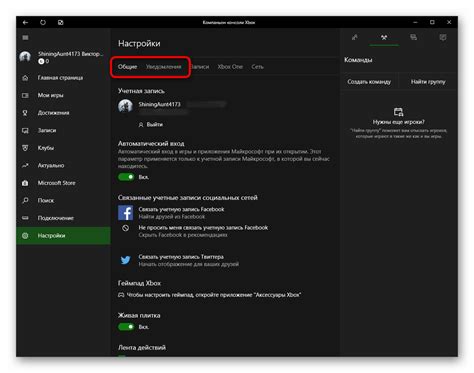Click Найти группу button
The height and width of the screenshot is (373, 474).
(428, 82)
